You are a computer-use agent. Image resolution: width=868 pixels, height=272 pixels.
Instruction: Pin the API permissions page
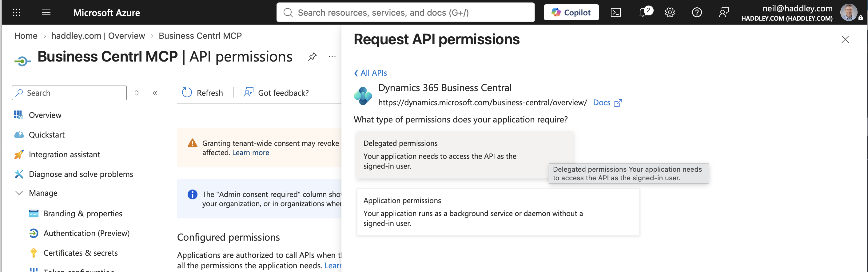313,57
